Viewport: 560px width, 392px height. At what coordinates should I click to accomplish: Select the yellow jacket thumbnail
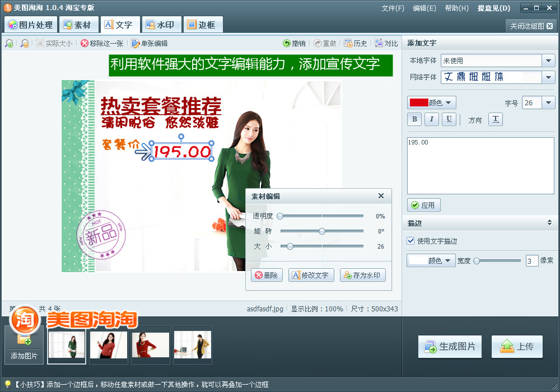click(x=193, y=345)
